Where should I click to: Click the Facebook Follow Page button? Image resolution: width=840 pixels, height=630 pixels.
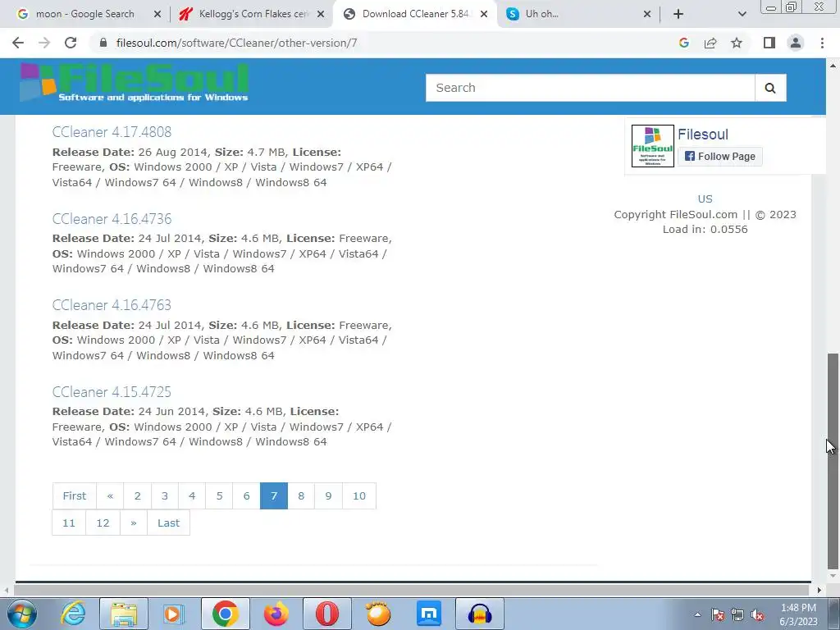[720, 157]
